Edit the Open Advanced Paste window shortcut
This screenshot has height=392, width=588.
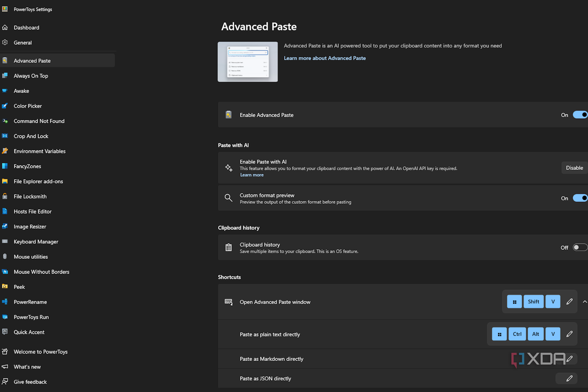pos(569,302)
